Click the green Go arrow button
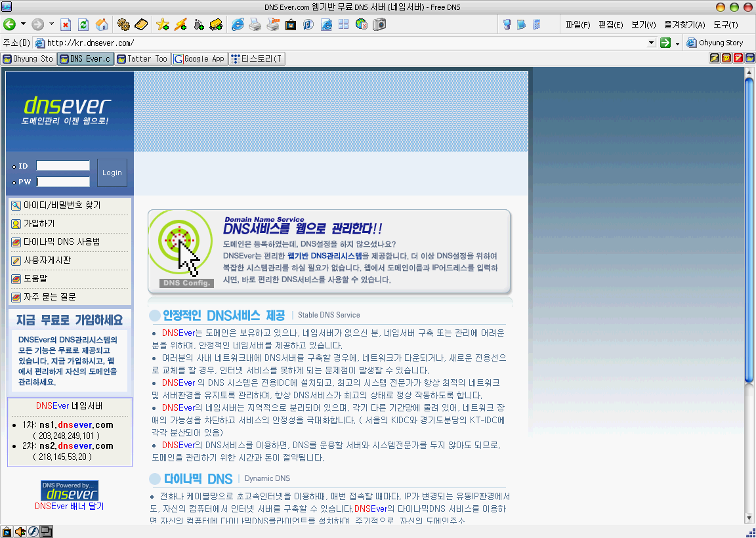The width and height of the screenshot is (756, 538). click(x=665, y=43)
